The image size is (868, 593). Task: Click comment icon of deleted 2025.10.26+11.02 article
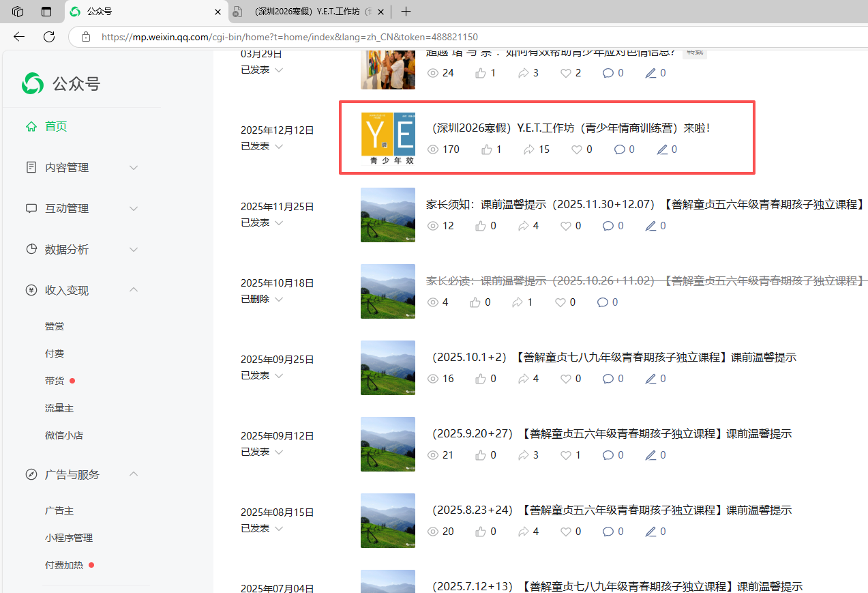pos(602,302)
